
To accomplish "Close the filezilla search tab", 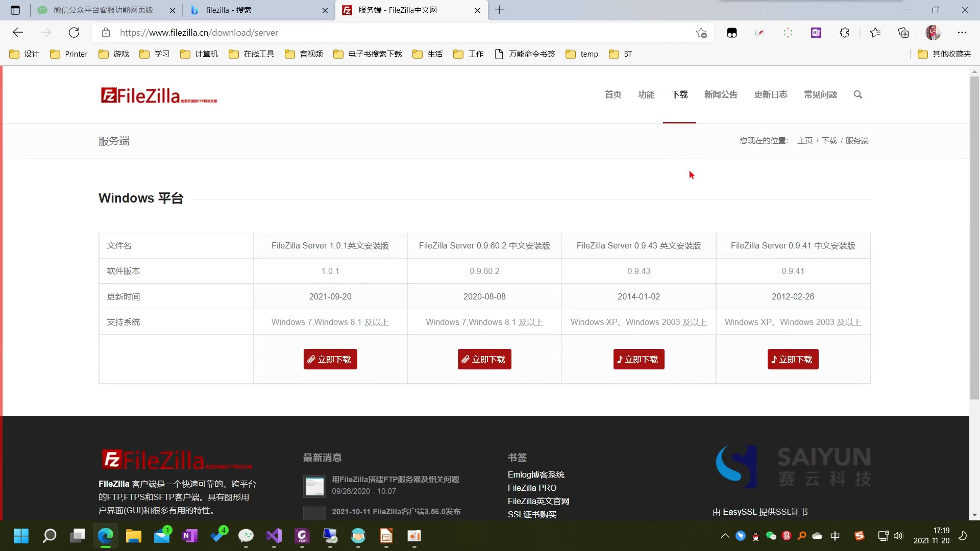I will [325, 10].
